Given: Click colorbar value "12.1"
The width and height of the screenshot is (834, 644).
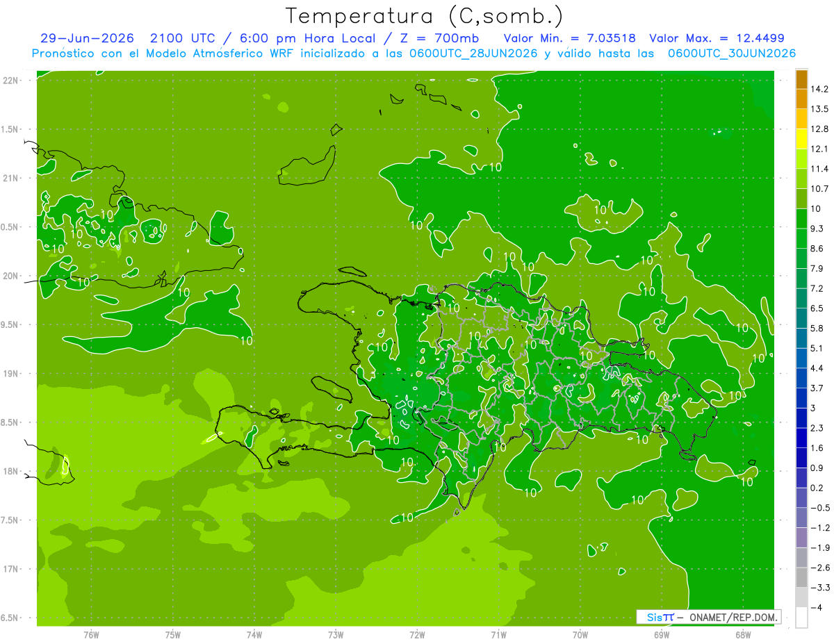Looking at the screenshot, I should coord(819,149).
